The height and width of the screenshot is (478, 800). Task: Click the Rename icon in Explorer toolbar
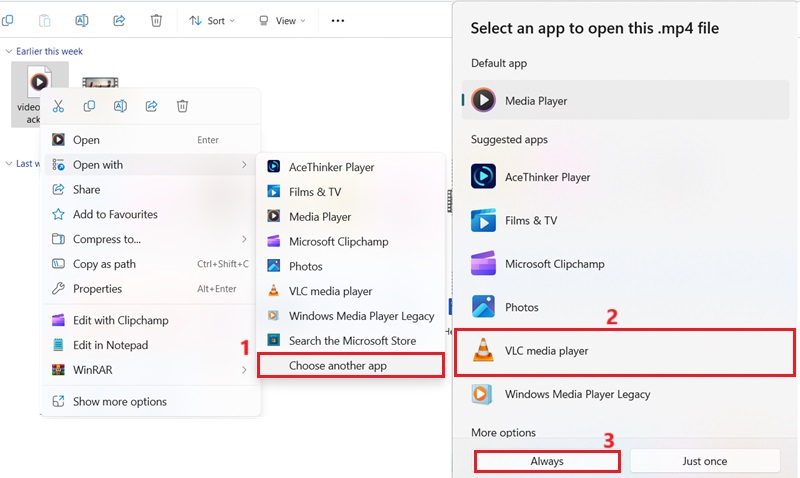(x=82, y=20)
